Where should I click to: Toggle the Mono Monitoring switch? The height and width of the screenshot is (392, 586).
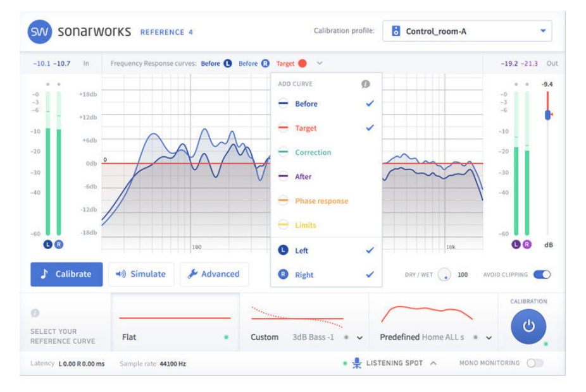(535, 363)
